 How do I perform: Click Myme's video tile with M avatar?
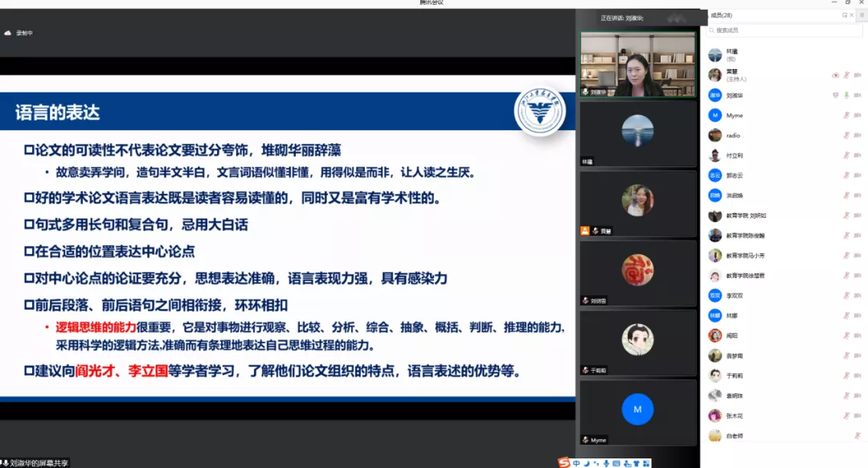point(638,412)
